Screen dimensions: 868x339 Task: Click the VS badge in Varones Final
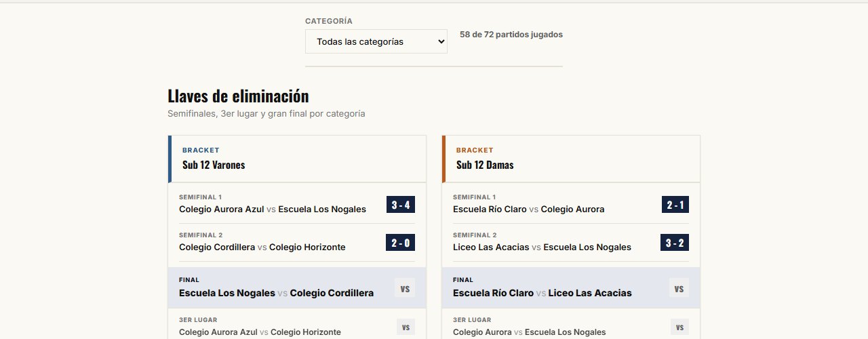405,288
